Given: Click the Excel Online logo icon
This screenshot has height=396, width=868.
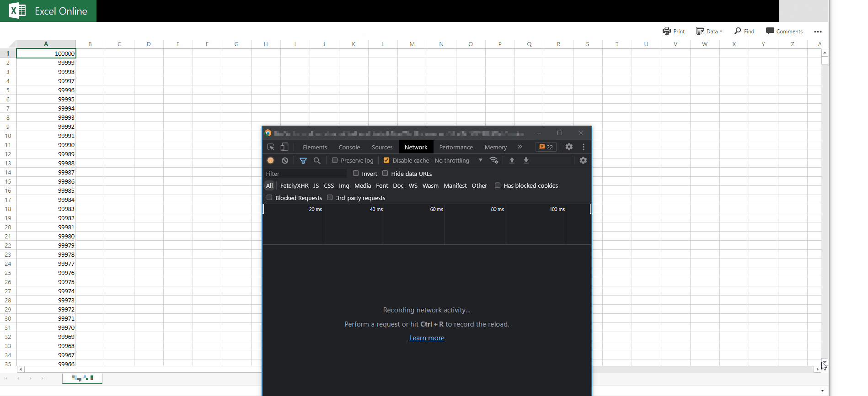Looking at the screenshot, I should click(17, 11).
